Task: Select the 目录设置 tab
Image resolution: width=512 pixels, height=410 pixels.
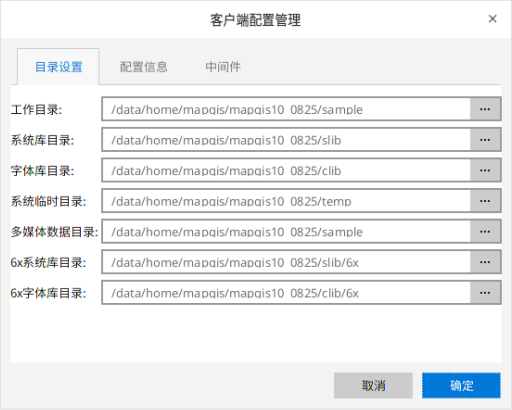Action: click(x=58, y=67)
